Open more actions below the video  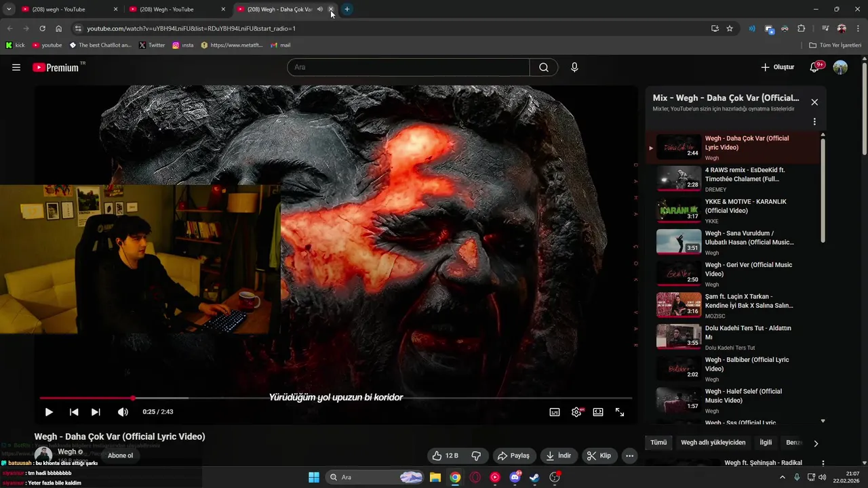pyautogui.click(x=629, y=455)
